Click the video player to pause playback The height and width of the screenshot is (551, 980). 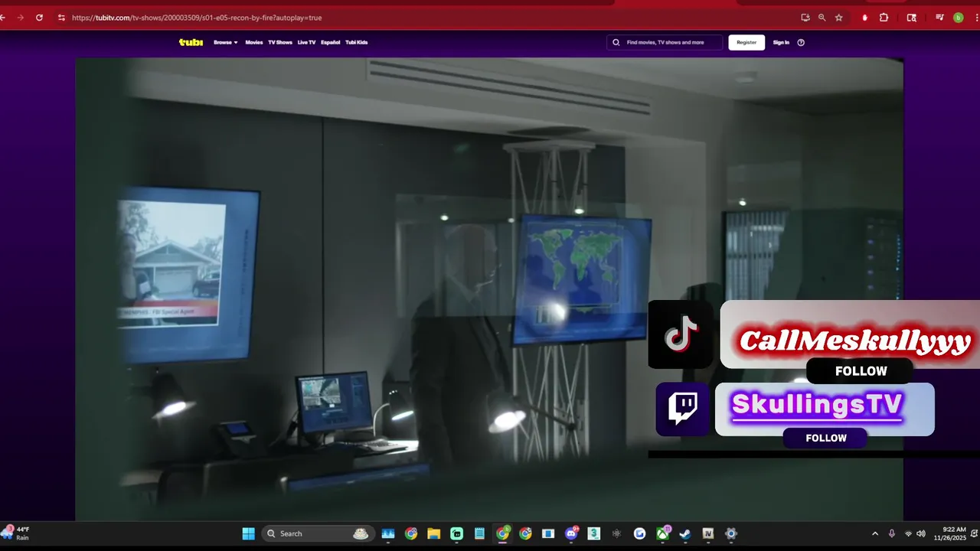[489, 289]
